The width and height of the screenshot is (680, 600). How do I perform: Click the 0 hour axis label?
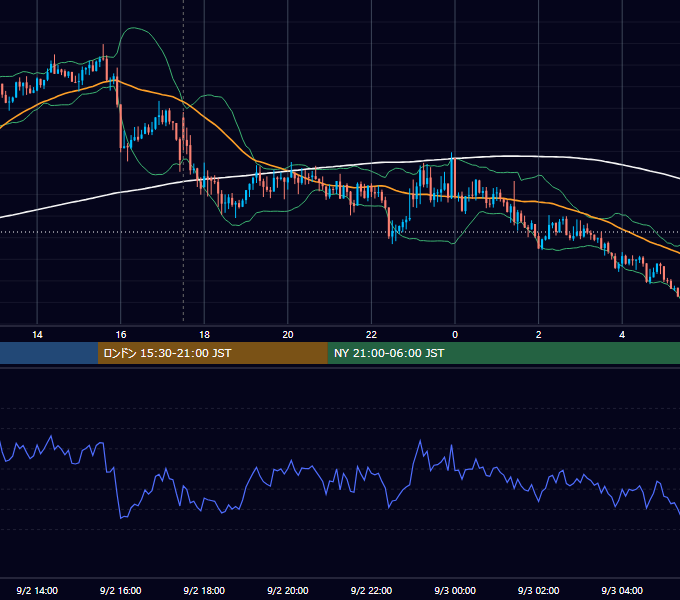[455, 335]
